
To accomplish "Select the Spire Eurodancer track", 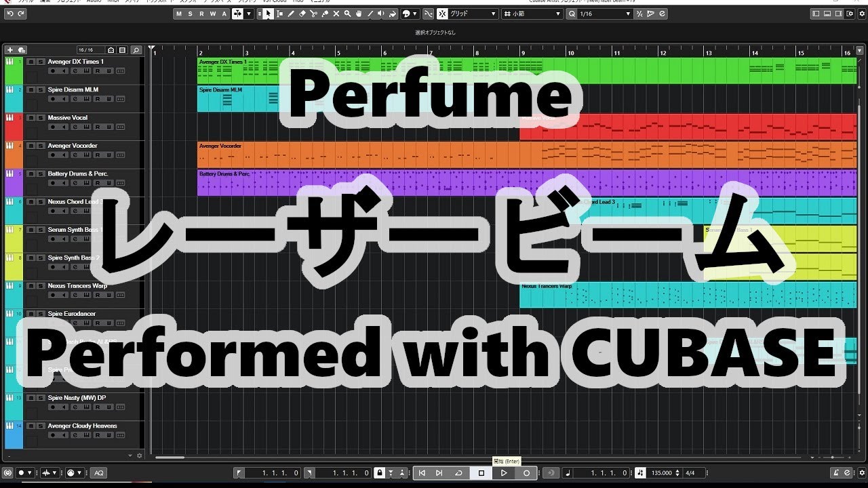I will pos(72,314).
